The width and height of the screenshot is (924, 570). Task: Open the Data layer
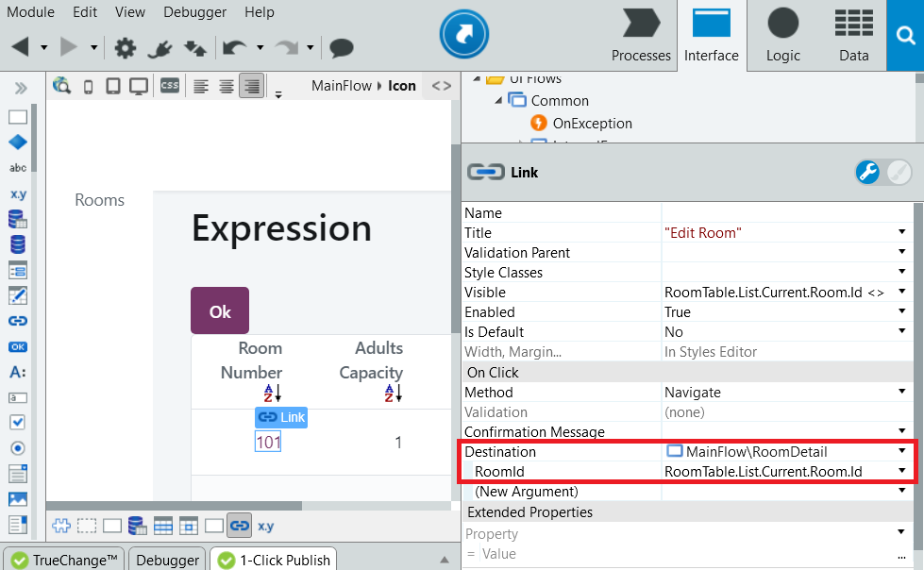[x=853, y=36]
